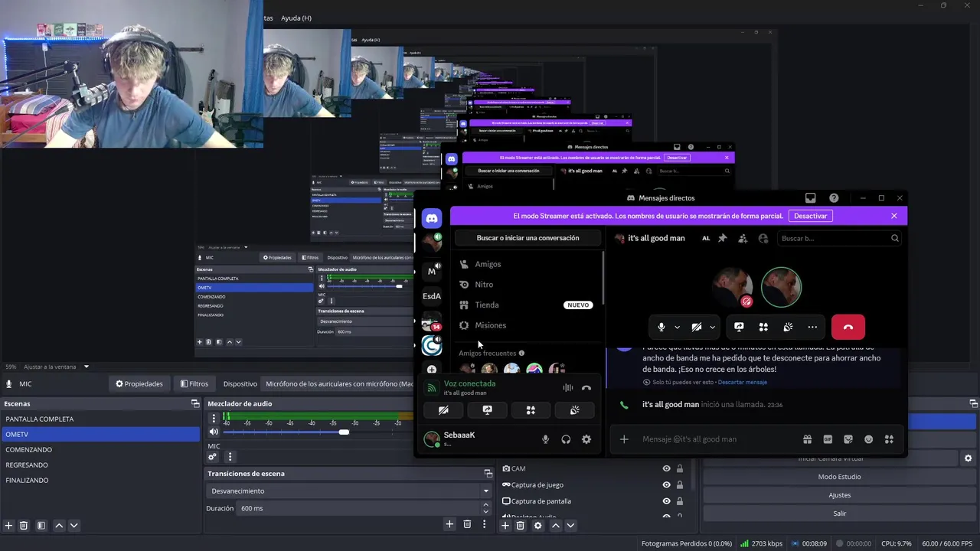Open more options in Discord call controls
This screenshot has width=980, height=551.
812,327
